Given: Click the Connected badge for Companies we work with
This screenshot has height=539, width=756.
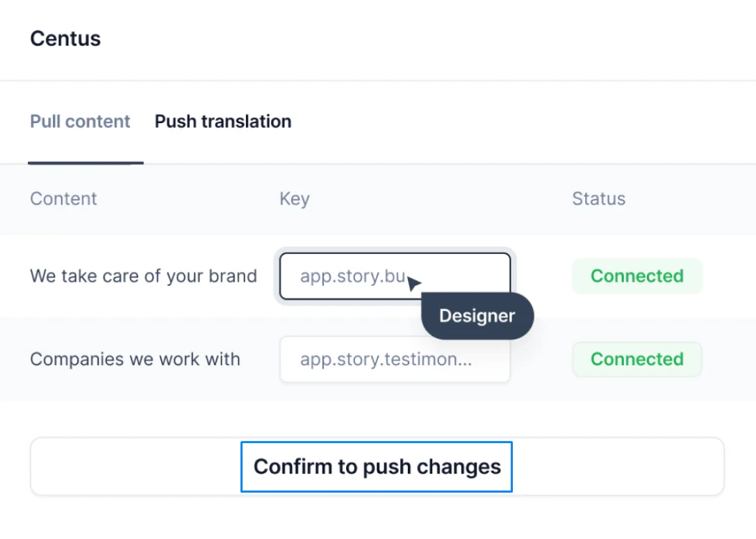Looking at the screenshot, I should 636,360.
